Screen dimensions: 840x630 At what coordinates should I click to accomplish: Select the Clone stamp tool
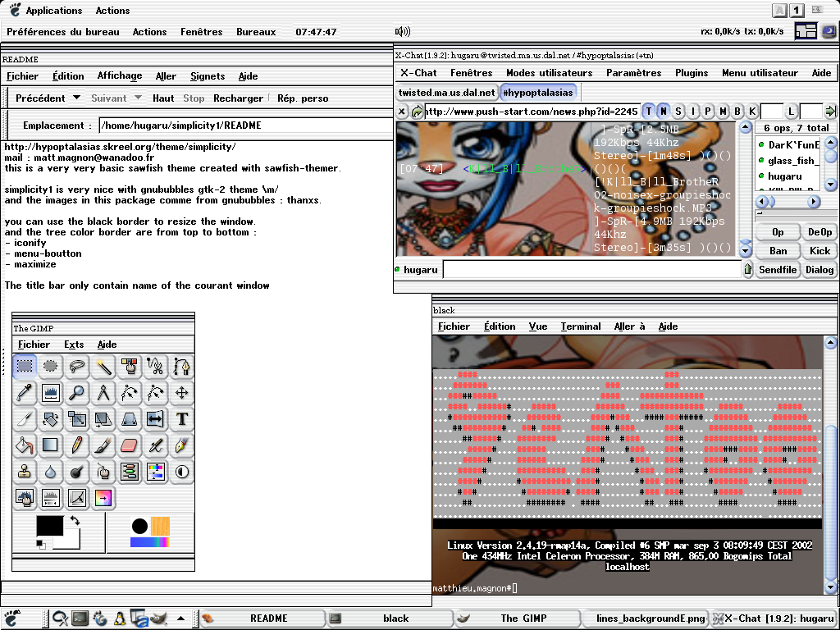pyautogui.click(x=25, y=472)
